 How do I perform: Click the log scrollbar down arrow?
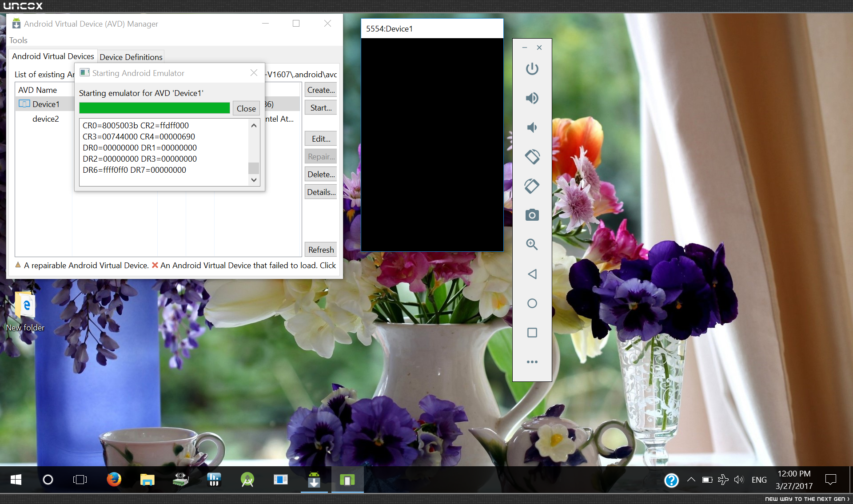click(x=254, y=180)
